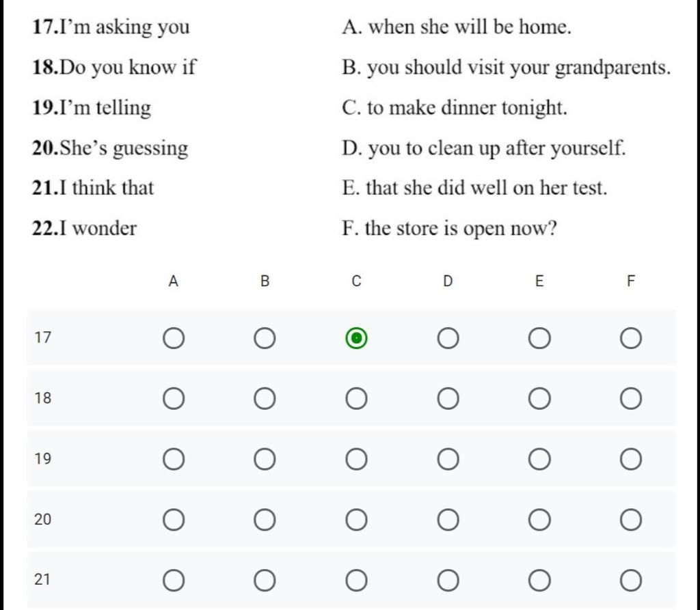The height and width of the screenshot is (610, 700).
Task: Click the selected C radio in row 17
Action: coord(356,338)
